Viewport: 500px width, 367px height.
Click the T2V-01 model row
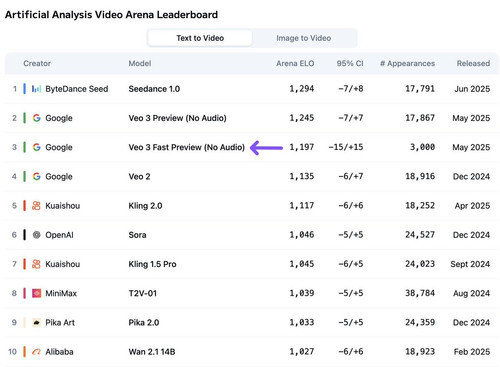coord(250,293)
